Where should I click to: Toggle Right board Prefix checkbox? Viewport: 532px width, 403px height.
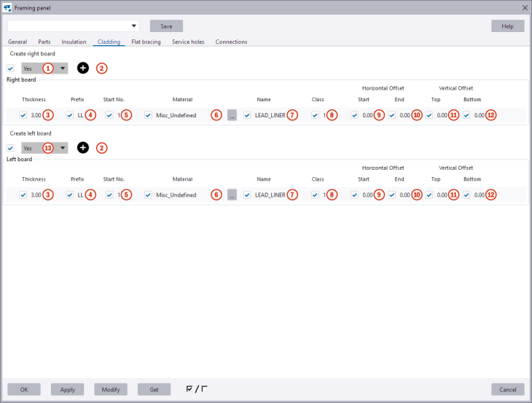tap(70, 115)
